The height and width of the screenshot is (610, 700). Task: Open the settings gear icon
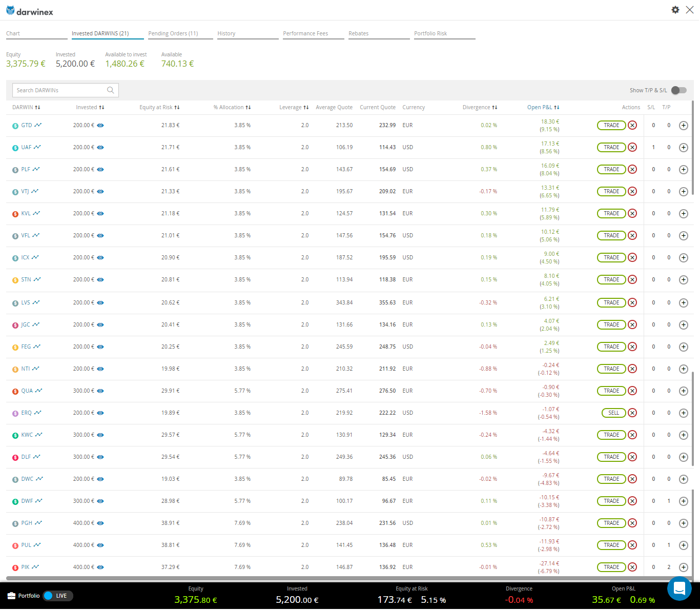click(x=675, y=10)
